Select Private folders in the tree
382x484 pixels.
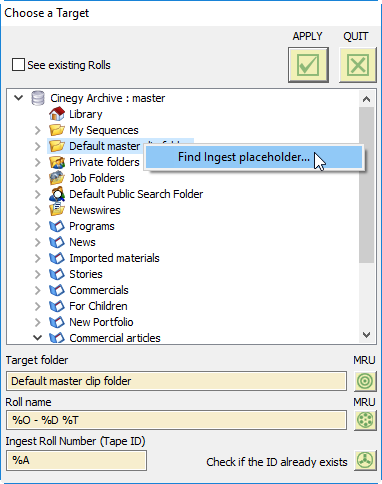(104, 162)
